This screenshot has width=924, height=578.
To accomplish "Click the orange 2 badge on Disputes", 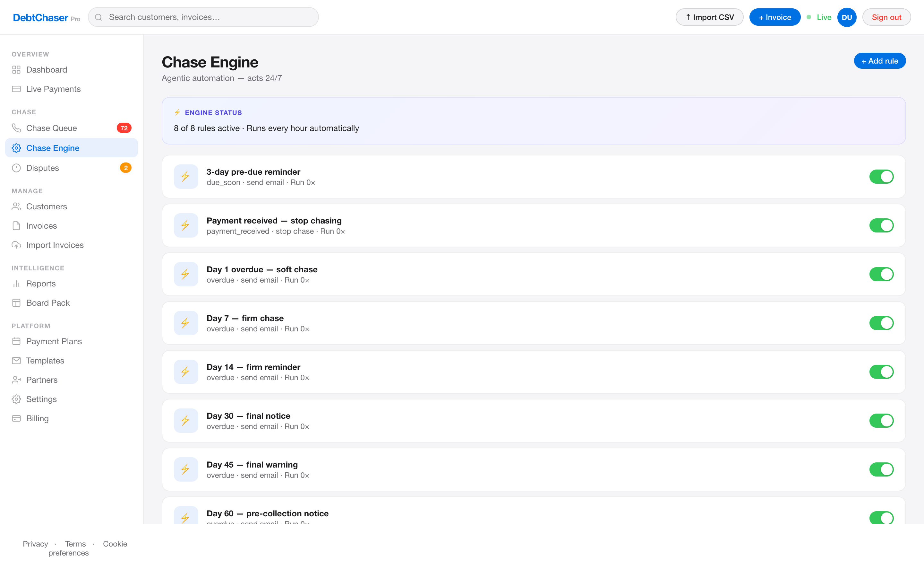I will (x=126, y=168).
